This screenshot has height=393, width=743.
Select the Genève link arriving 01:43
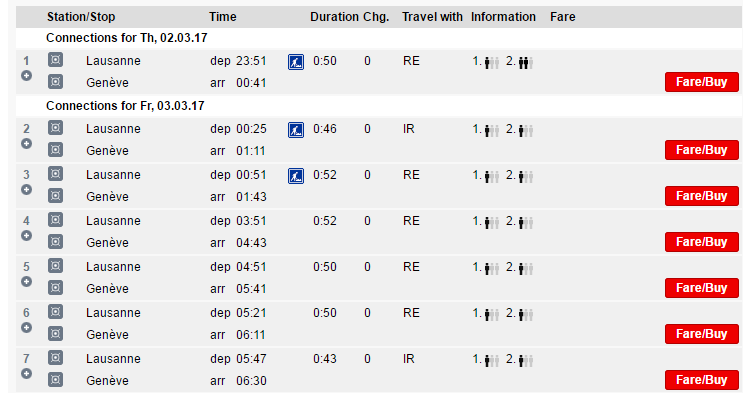point(107,197)
